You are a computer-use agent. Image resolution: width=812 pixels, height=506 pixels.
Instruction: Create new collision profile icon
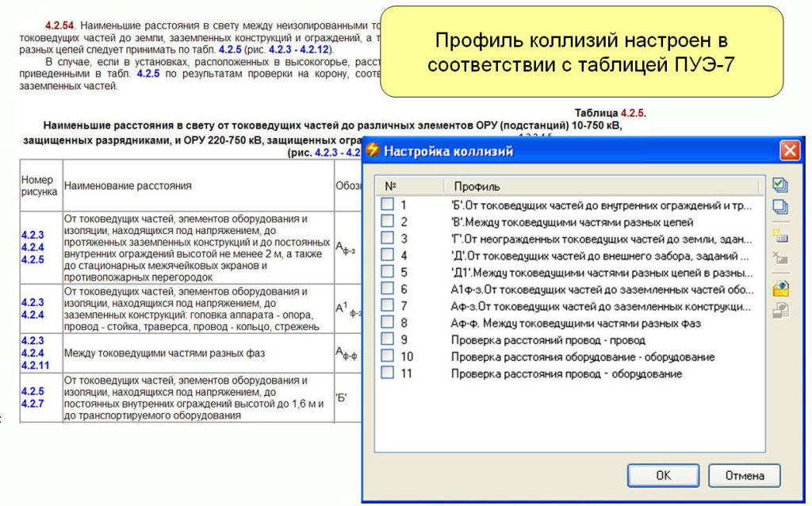[779, 236]
